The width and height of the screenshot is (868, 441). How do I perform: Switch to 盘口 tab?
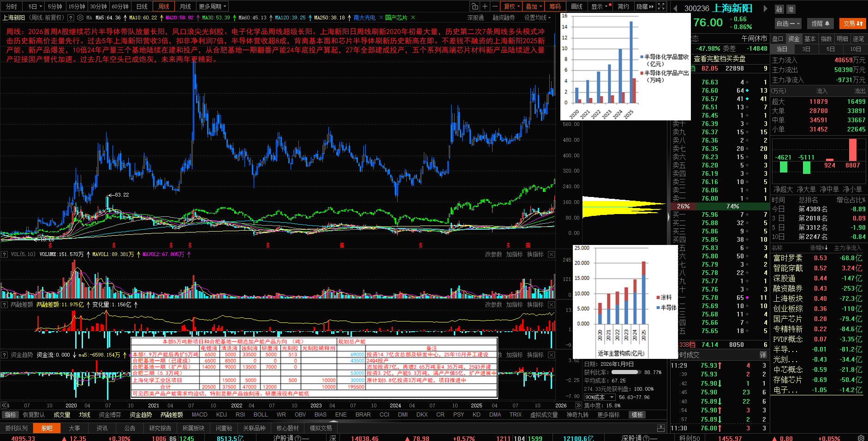point(778,39)
